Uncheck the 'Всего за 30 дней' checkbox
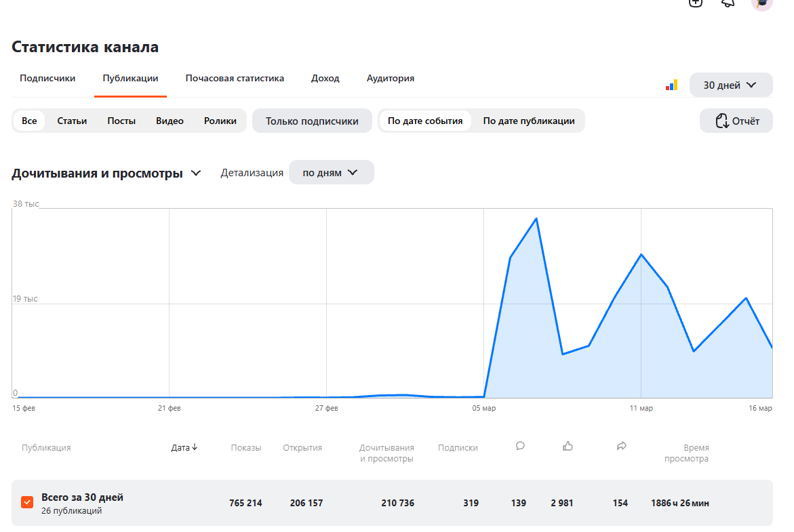This screenshot has width=794, height=532. 27,502
